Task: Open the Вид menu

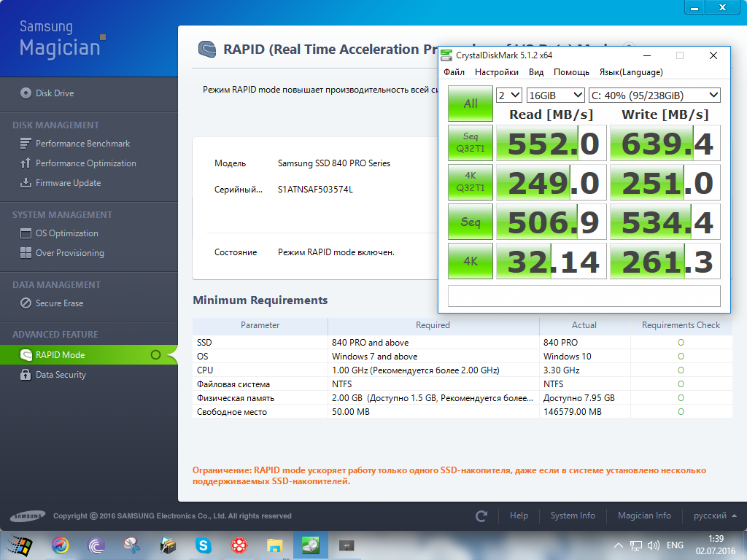Action: point(536,72)
